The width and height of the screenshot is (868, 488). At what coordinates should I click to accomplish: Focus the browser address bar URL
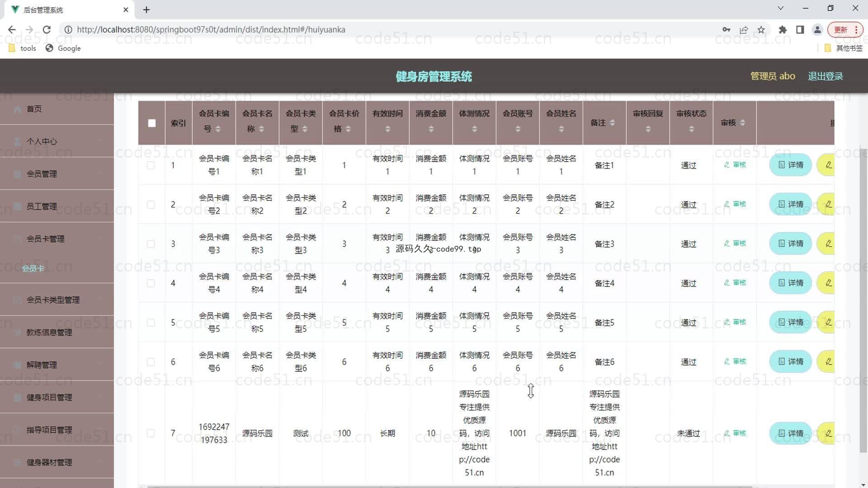coord(211,30)
